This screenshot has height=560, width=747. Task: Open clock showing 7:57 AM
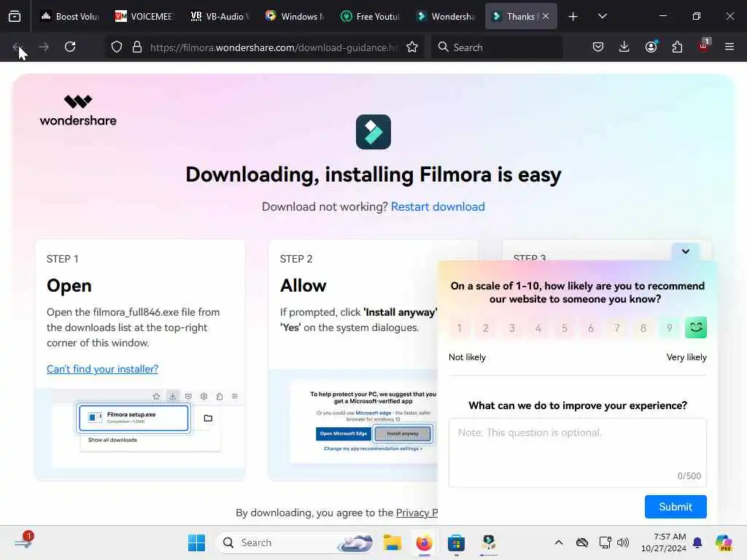pyautogui.click(x=664, y=542)
